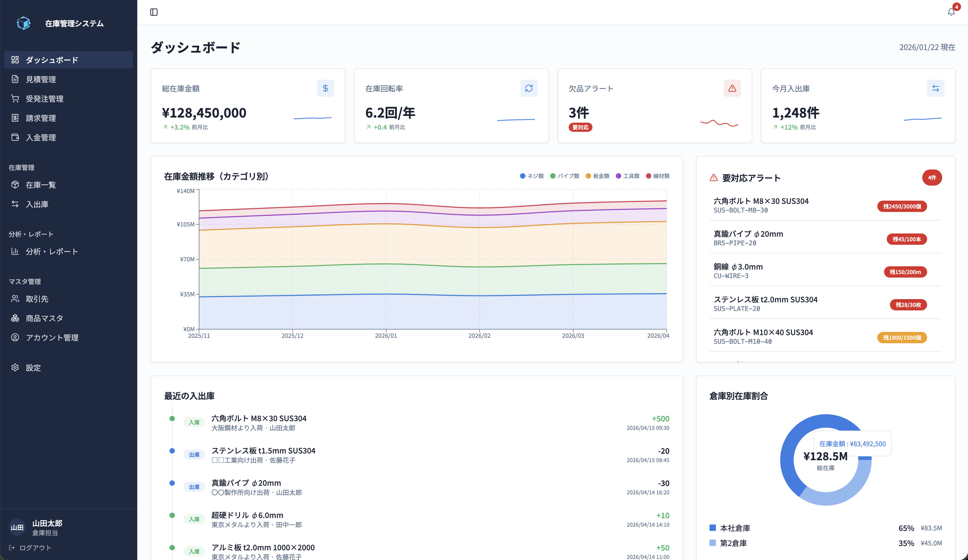Click the 残2450/3000個 badge
Screen dimensions: 968x560
coord(902,206)
